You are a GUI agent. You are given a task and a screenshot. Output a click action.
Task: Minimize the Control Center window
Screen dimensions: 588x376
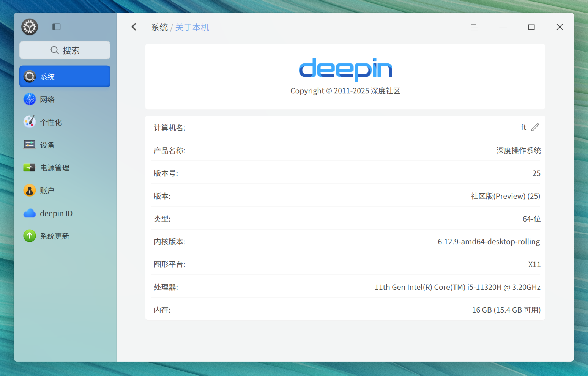[x=503, y=27]
